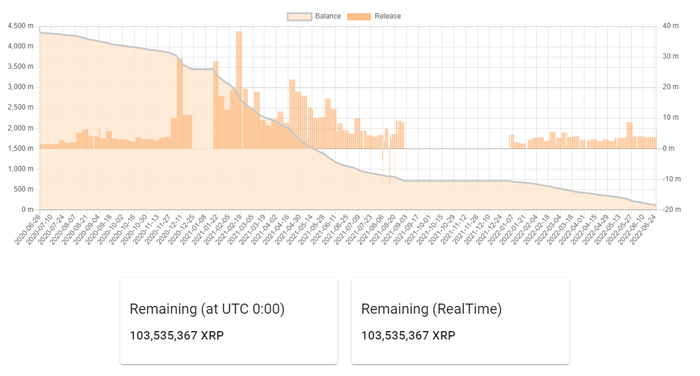Click the longest negative release bar below zero

(x=389, y=166)
